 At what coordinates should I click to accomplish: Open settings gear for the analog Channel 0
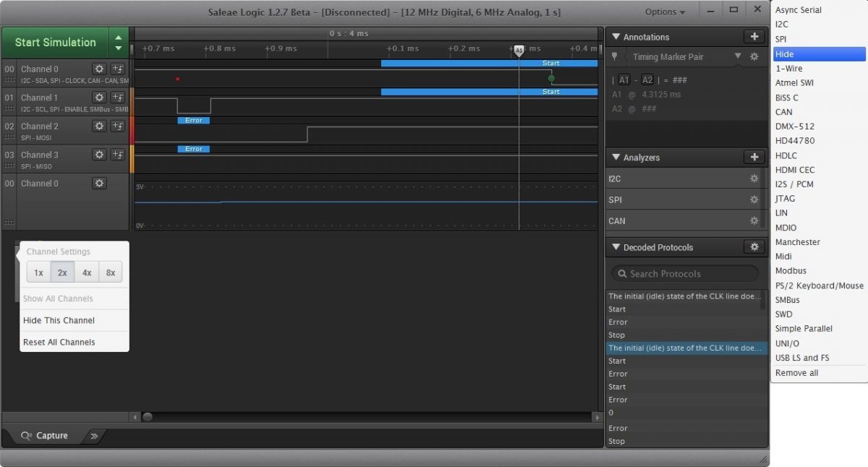(x=99, y=184)
